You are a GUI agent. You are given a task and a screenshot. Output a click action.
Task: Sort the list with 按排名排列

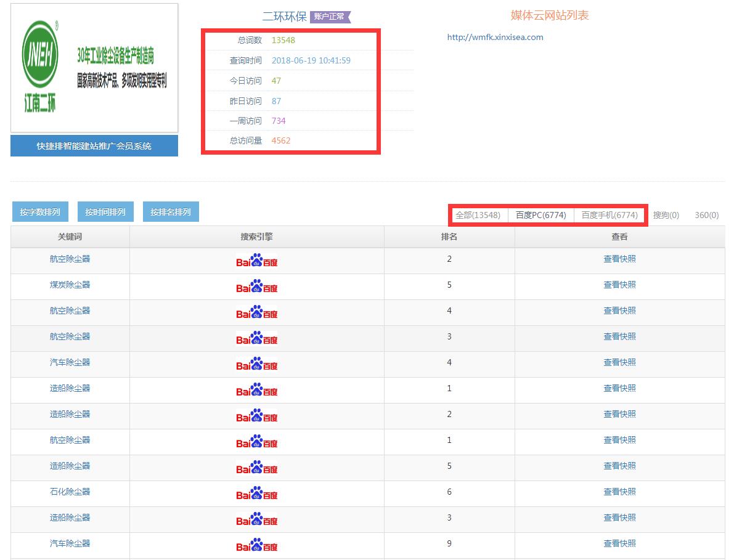point(171,212)
